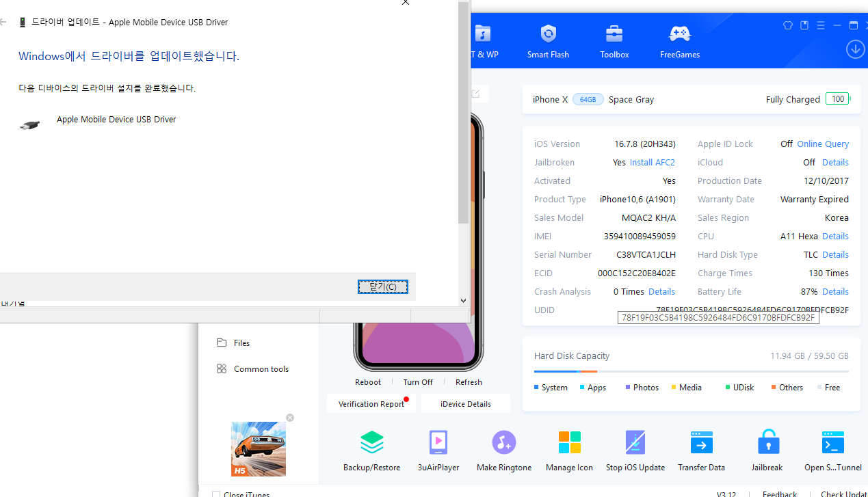The height and width of the screenshot is (497, 868).
Task: Click the Others legend color square
Action: pos(774,388)
